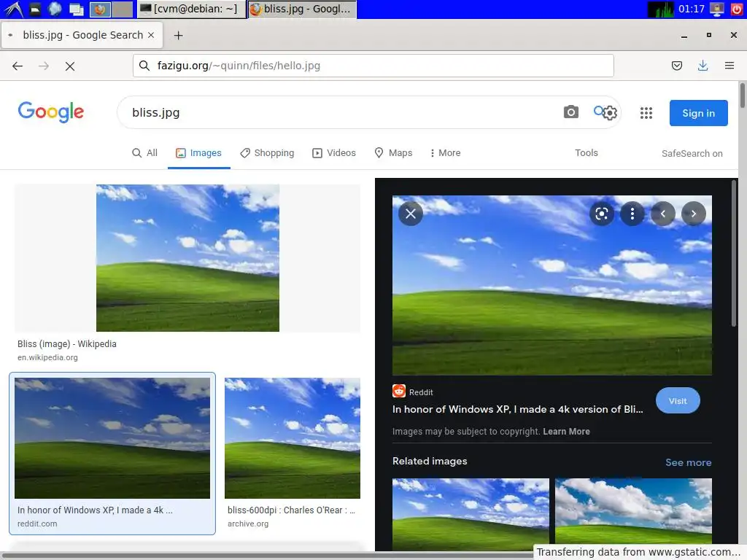Click the lens search icon on preview
This screenshot has height=560, width=747.
click(602, 214)
